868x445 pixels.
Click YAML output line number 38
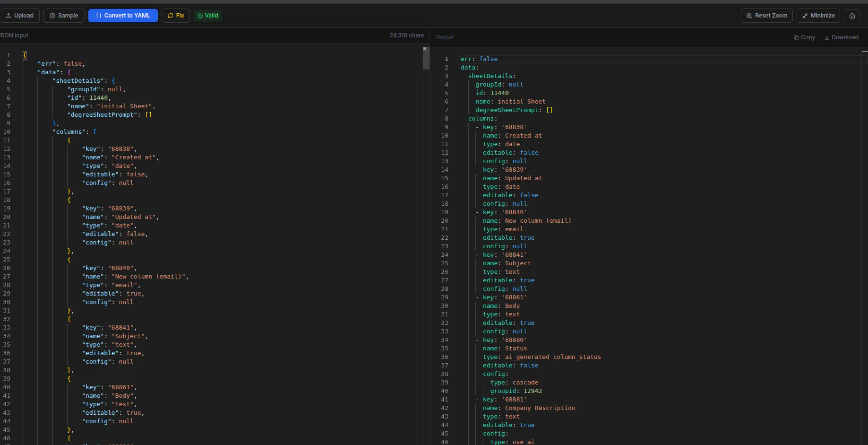point(445,374)
